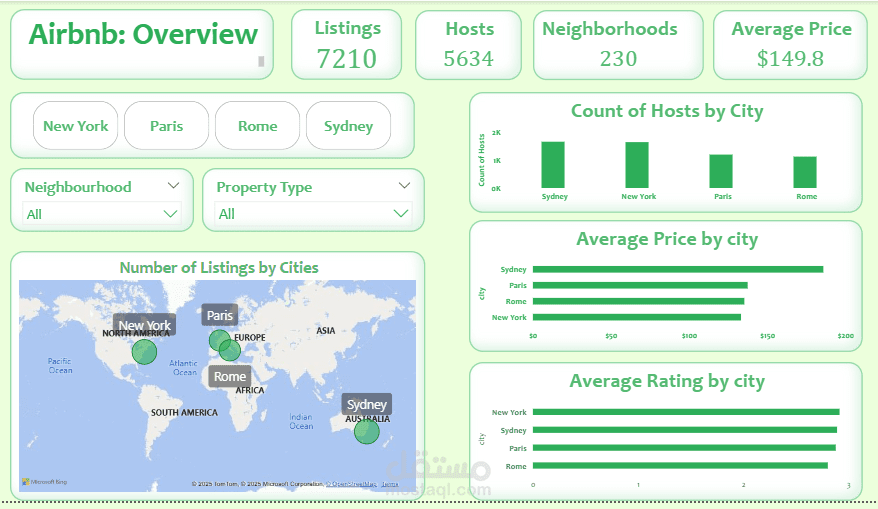Image resolution: width=878 pixels, height=509 pixels.
Task: Click the New York bar in Count of Hosts
Action: point(637,165)
